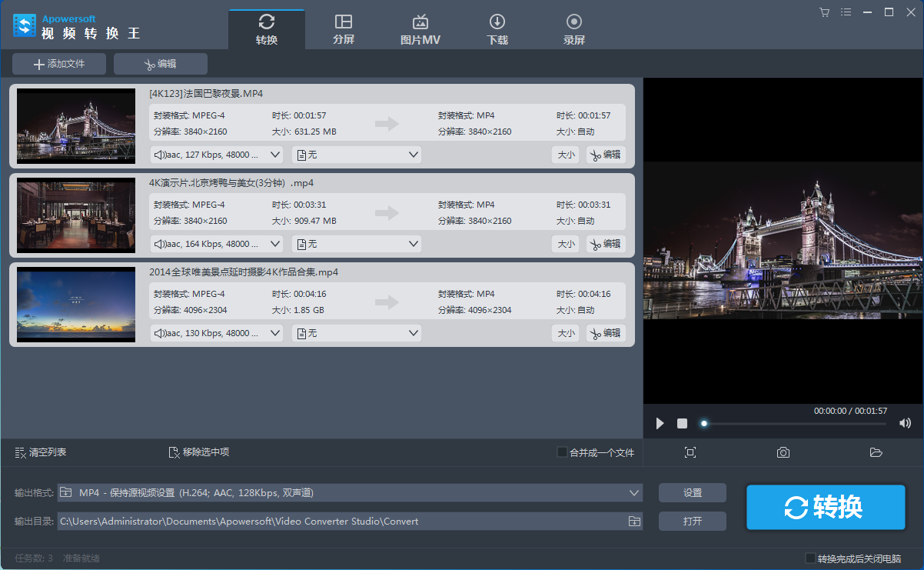Start conversion with the 转换 button

pos(826,507)
